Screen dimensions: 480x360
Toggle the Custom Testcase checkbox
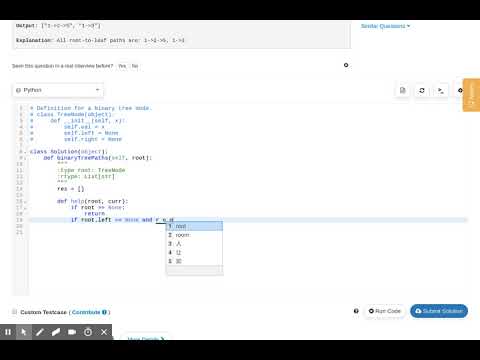pos(14,312)
